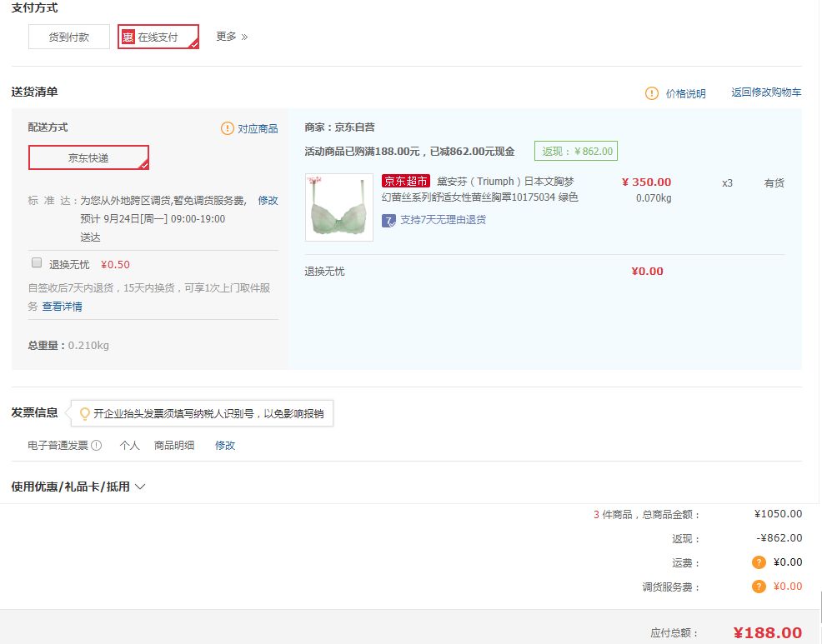Open 对应商品 link
This screenshot has height=644, width=822.
tap(258, 128)
